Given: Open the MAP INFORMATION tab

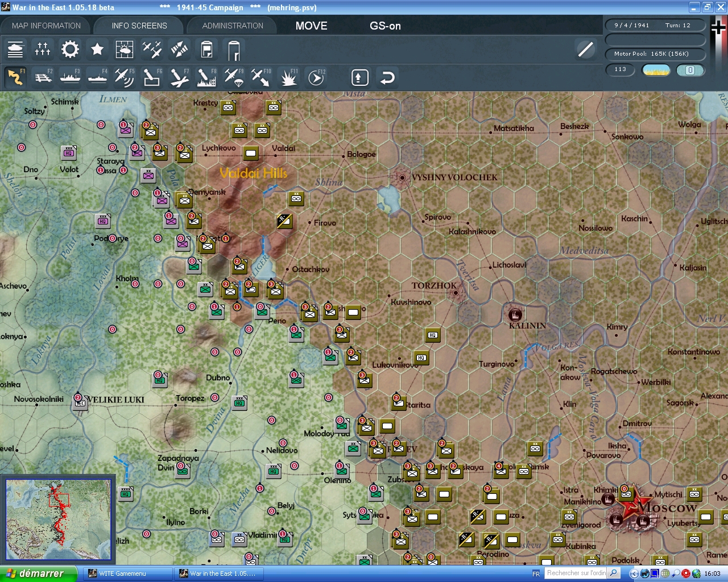Looking at the screenshot, I should [46, 26].
